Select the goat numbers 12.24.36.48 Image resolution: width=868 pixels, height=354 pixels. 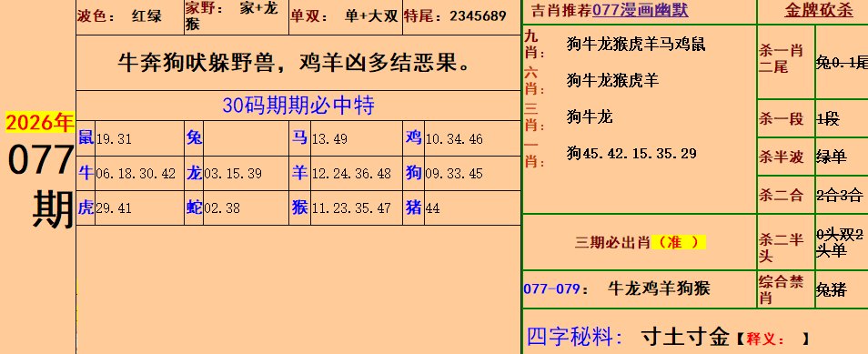tap(351, 174)
